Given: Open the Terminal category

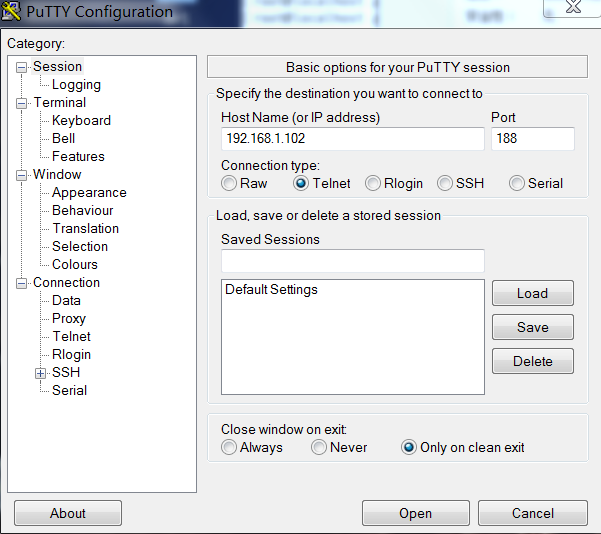Looking at the screenshot, I should 60,102.
